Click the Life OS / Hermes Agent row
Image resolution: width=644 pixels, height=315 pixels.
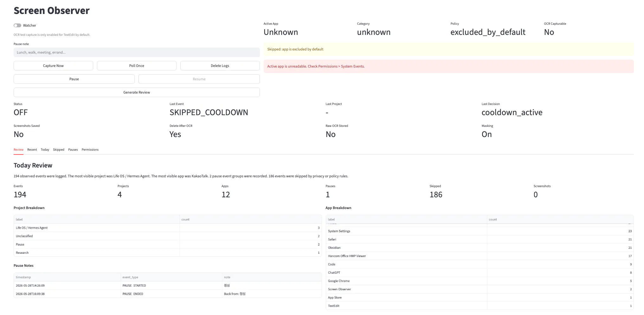[x=168, y=228]
